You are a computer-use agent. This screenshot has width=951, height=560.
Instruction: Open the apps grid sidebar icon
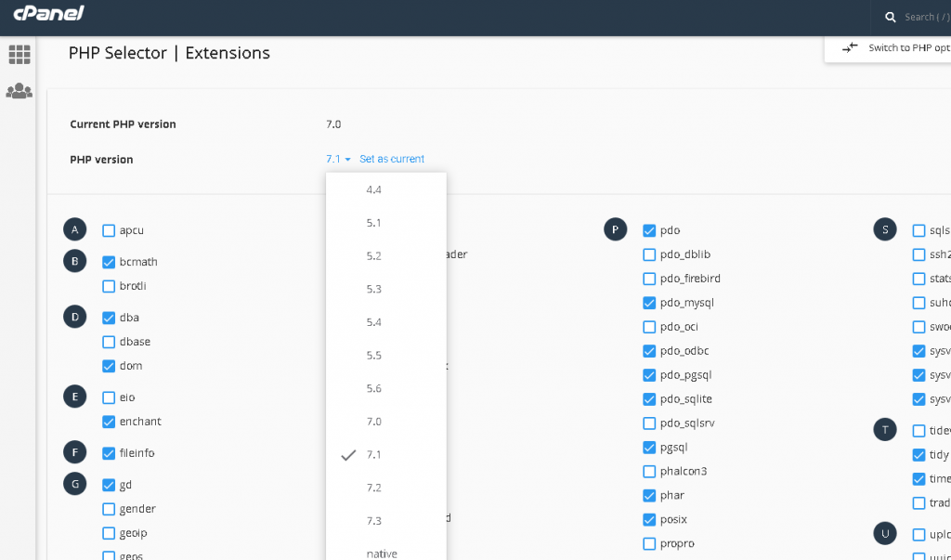pos(19,54)
